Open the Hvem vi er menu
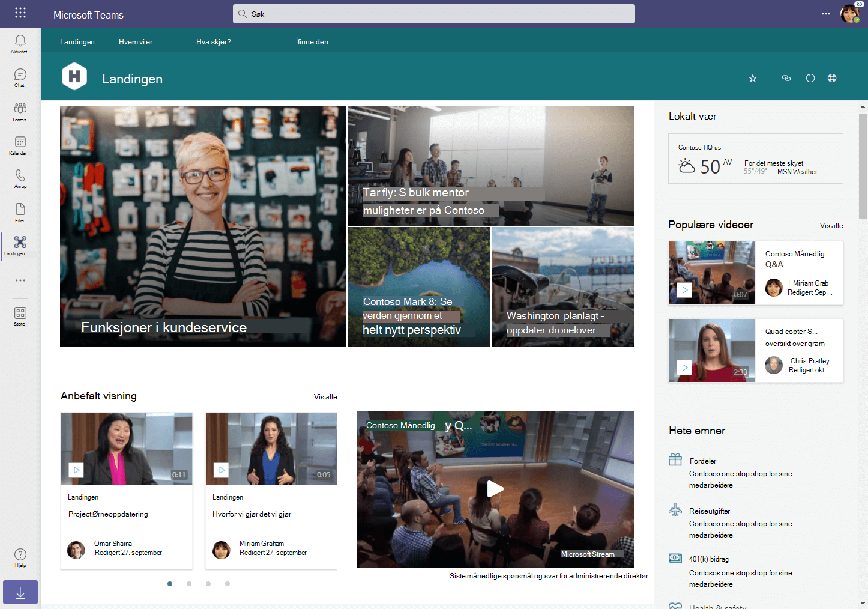Viewport: 868px width, 609px height. click(x=136, y=42)
